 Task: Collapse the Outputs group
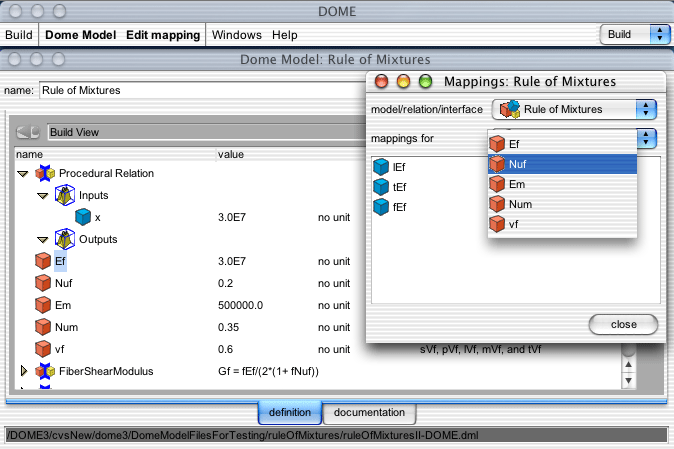click(x=43, y=240)
